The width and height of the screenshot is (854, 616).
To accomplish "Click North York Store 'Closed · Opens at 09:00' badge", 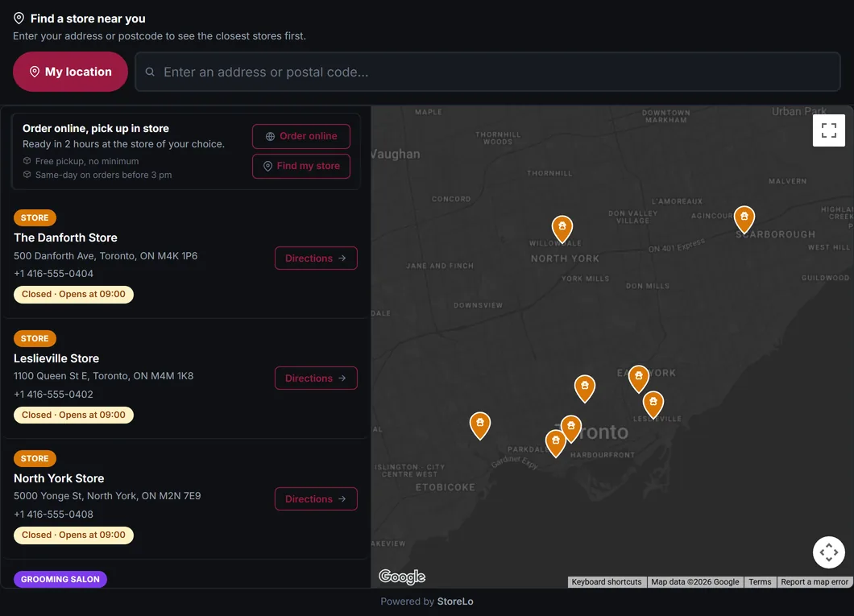I will 73,535.
